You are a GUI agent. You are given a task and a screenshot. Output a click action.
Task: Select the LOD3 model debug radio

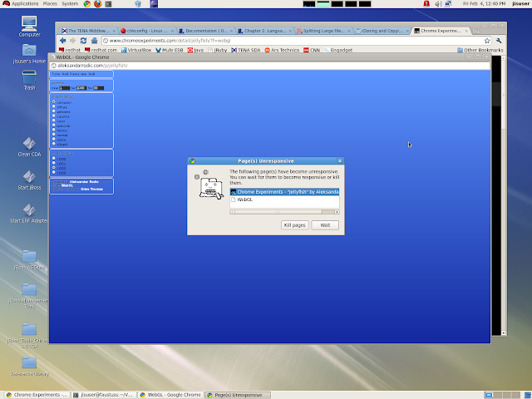click(53, 172)
